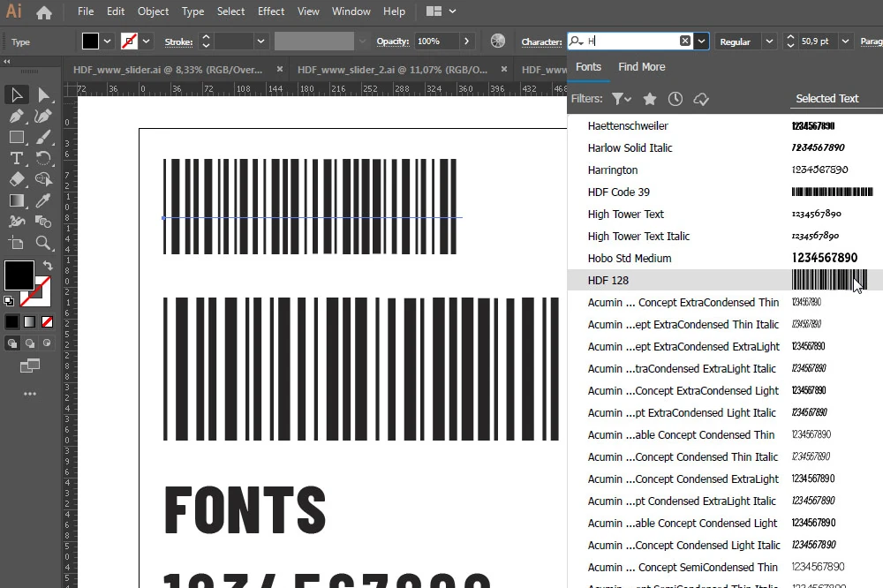Open the font size dropdown arrow
Image resolution: width=883 pixels, height=588 pixels.
tap(845, 41)
